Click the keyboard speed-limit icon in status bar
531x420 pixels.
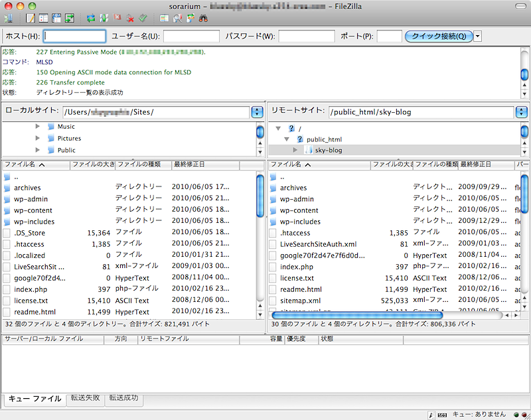coord(442,415)
